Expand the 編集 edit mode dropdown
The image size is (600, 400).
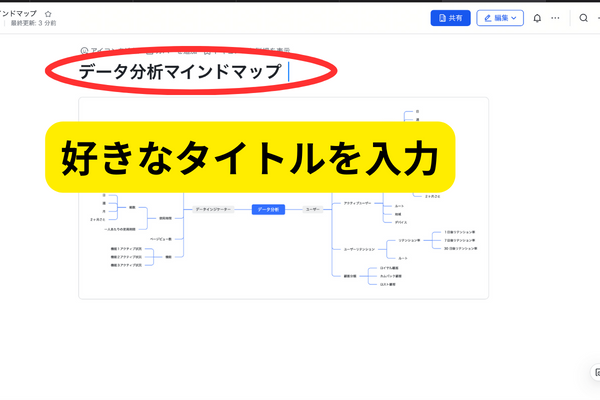coord(500,18)
